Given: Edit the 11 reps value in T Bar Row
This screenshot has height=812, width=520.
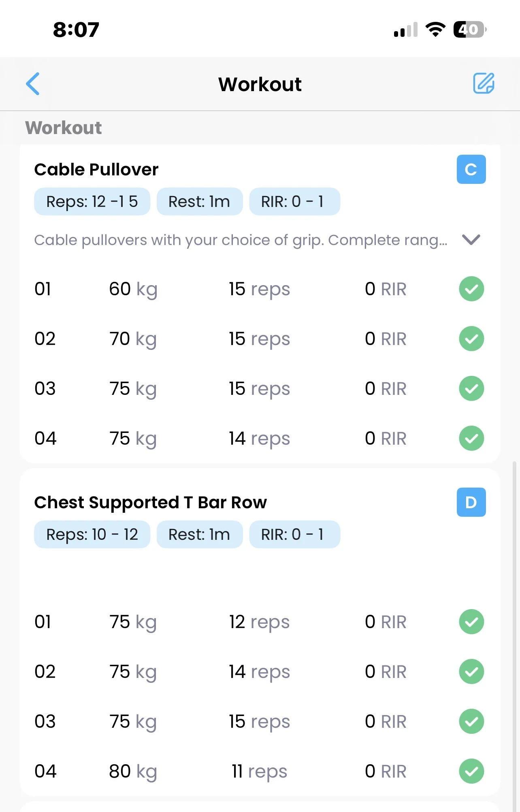Looking at the screenshot, I should pyautogui.click(x=259, y=771).
